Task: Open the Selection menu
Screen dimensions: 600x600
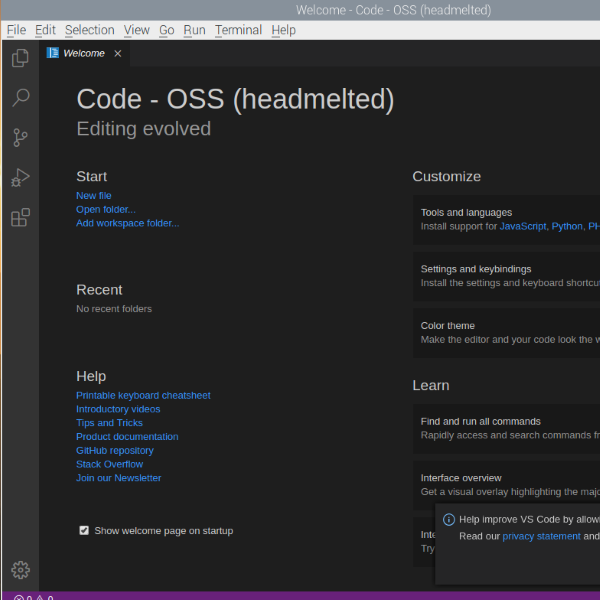Action: coord(90,30)
